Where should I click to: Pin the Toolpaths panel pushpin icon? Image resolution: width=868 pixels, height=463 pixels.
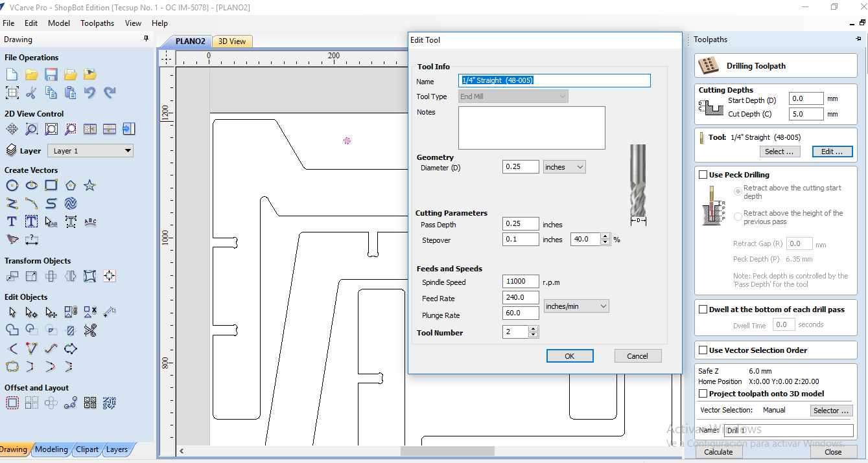pyautogui.click(x=859, y=40)
